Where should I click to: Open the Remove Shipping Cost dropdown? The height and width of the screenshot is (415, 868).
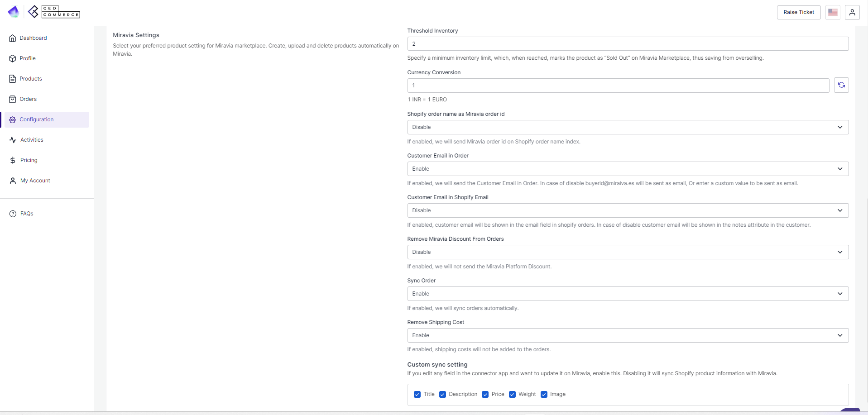[628, 335]
